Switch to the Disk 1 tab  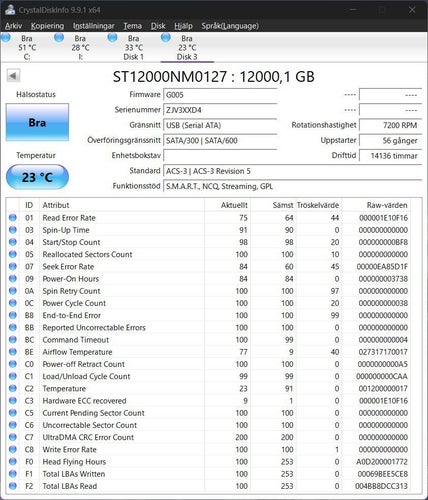(x=133, y=47)
